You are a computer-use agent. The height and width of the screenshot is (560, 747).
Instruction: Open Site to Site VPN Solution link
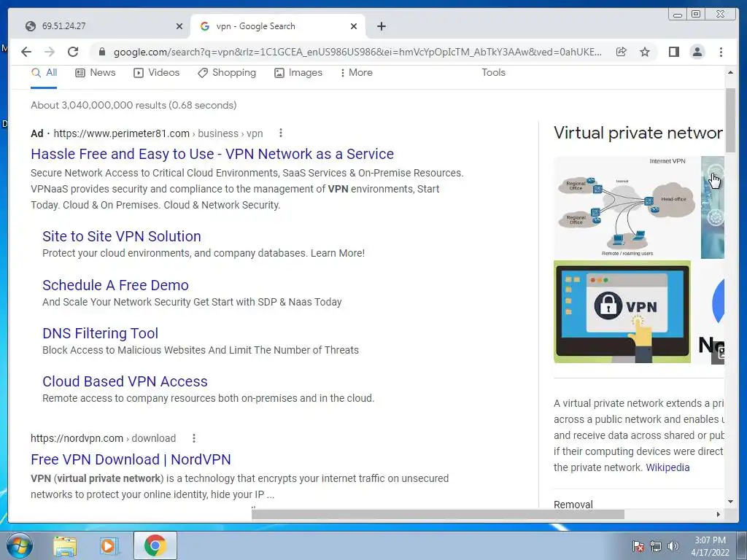pos(122,236)
